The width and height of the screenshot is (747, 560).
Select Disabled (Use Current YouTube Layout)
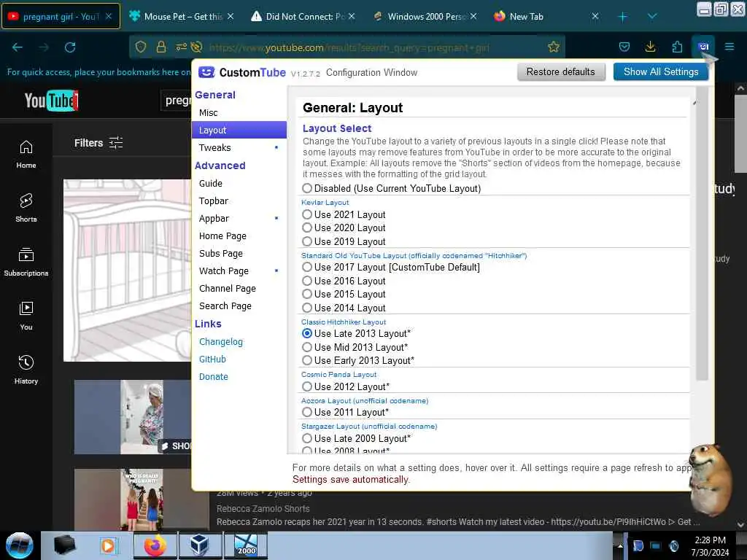(307, 189)
